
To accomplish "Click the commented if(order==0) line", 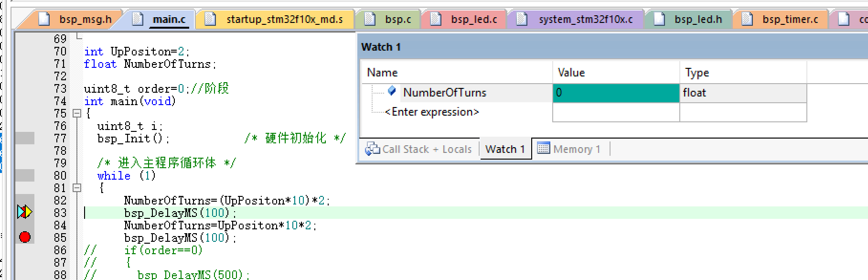I will [x=163, y=250].
